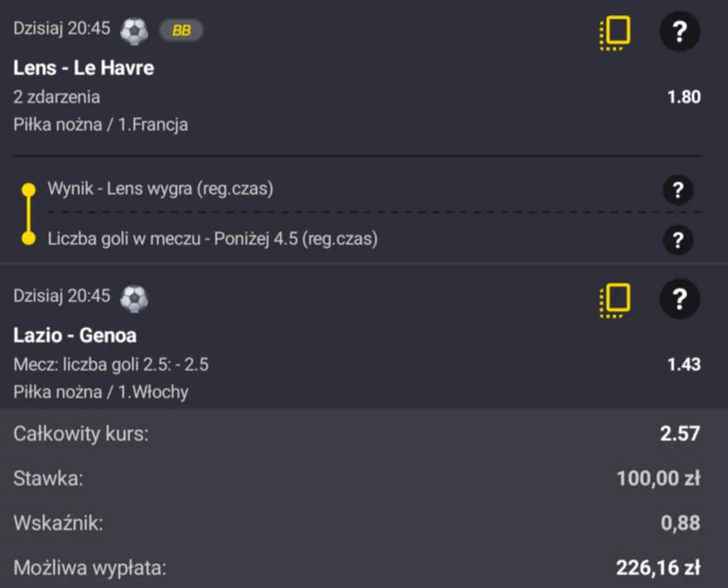Click the stake amount 100,00 zł
This screenshot has height=588, width=728.
pos(658,478)
